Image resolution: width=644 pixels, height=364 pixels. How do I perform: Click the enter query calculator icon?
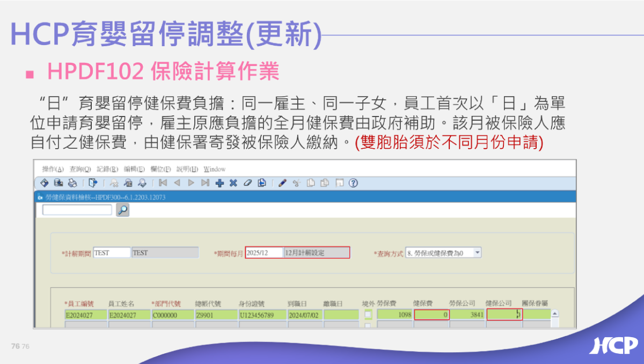pyautogui.click(x=128, y=183)
